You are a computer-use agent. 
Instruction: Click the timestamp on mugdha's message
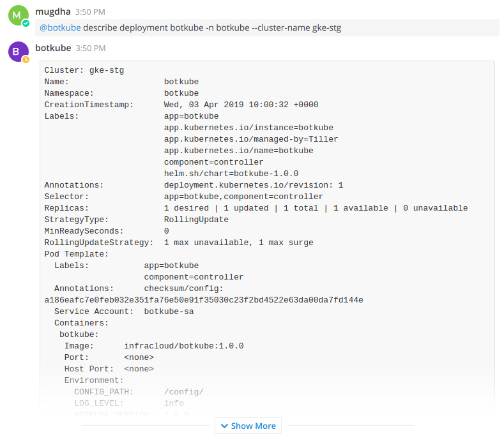click(90, 12)
